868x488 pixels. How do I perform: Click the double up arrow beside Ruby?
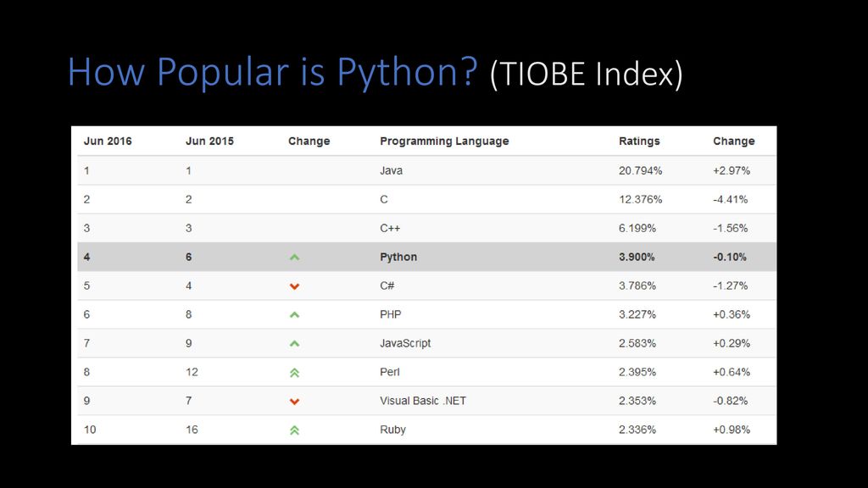[294, 430]
